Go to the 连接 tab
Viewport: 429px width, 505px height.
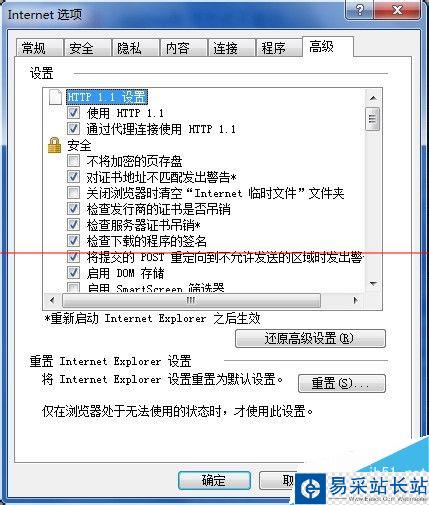pyautogui.click(x=231, y=48)
